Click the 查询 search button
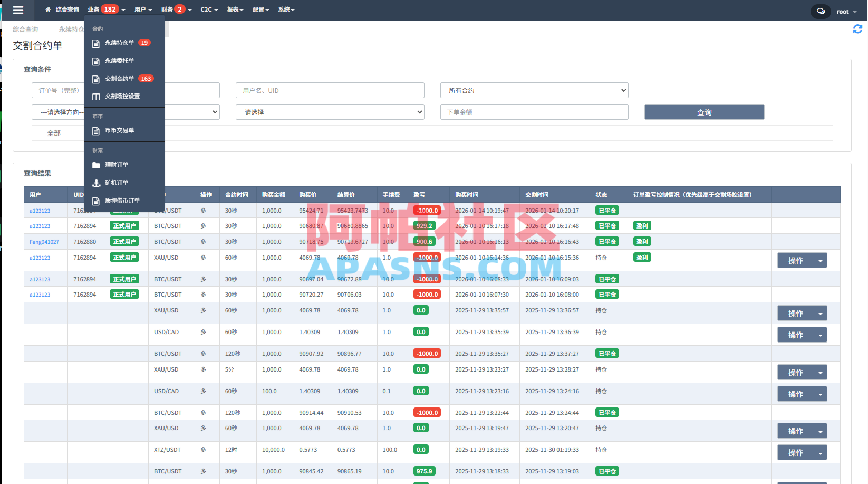This screenshot has height=484, width=868. coord(704,112)
